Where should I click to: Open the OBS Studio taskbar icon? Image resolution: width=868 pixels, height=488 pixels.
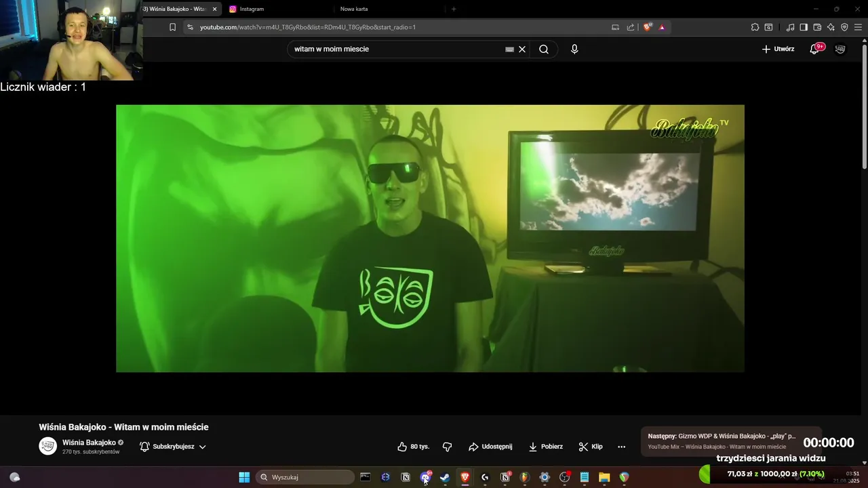click(564, 477)
